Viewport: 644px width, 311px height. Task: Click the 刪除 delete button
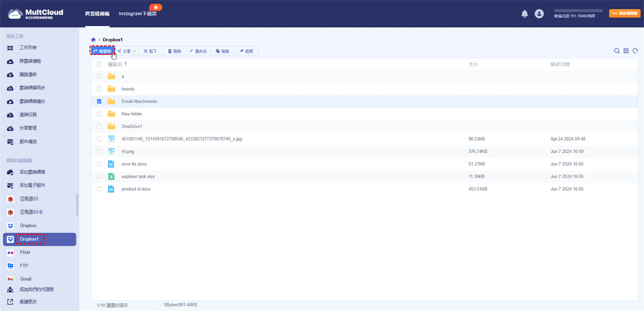(x=175, y=51)
